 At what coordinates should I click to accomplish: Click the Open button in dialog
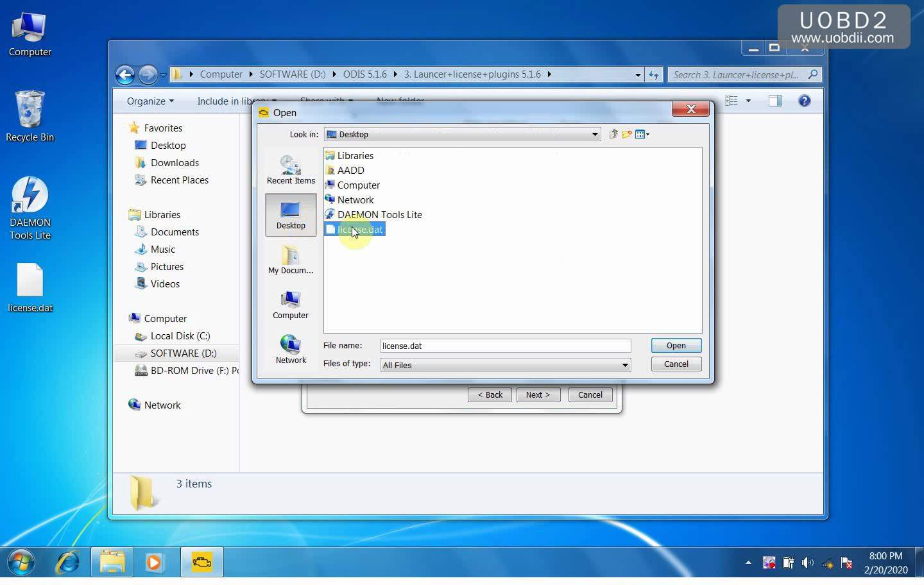[676, 345]
